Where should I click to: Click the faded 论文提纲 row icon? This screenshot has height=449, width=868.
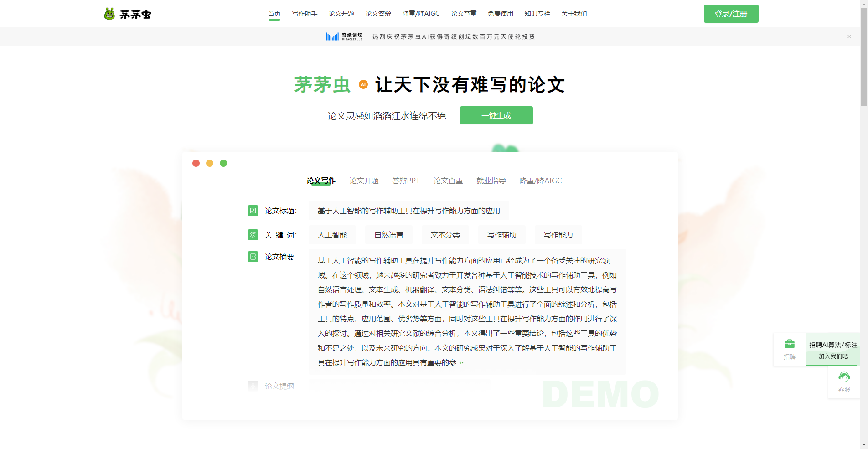(x=253, y=386)
